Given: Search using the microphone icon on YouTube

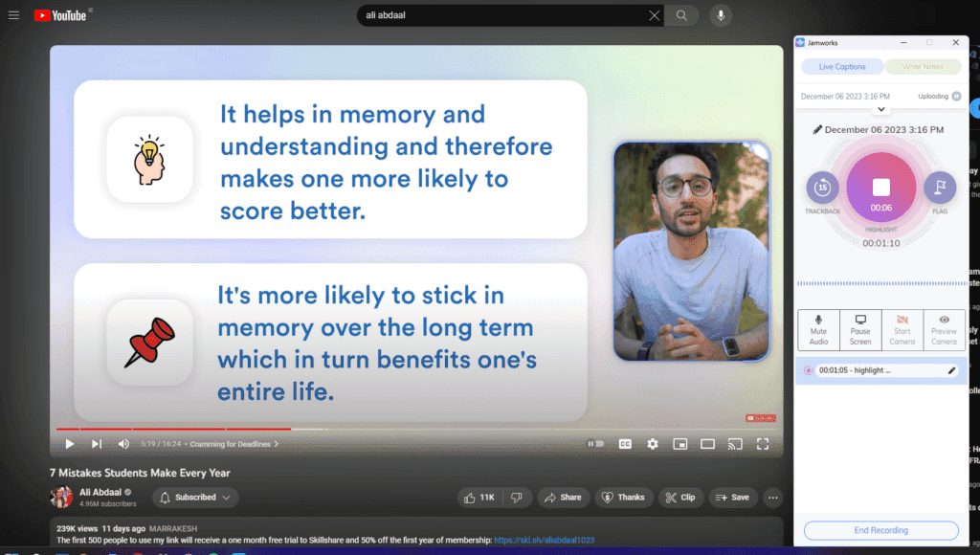Looking at the screenshot, I should 721,15.
